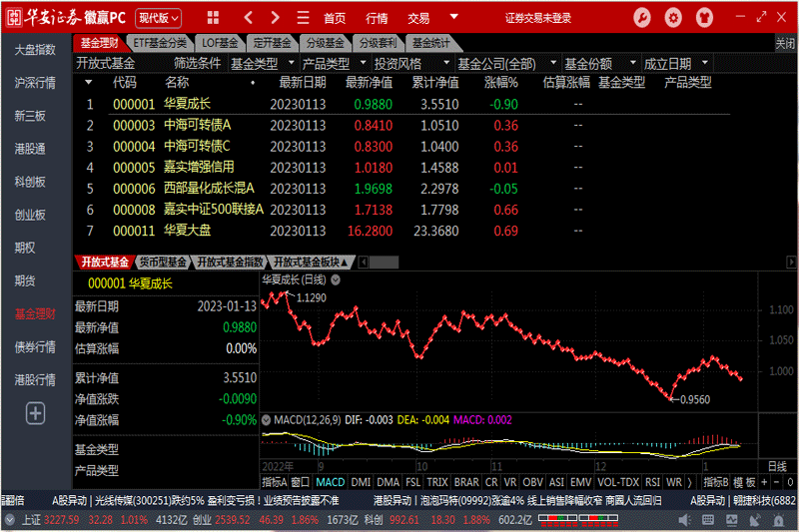Select the 货币型基金 bottom tab

(163, 263)
